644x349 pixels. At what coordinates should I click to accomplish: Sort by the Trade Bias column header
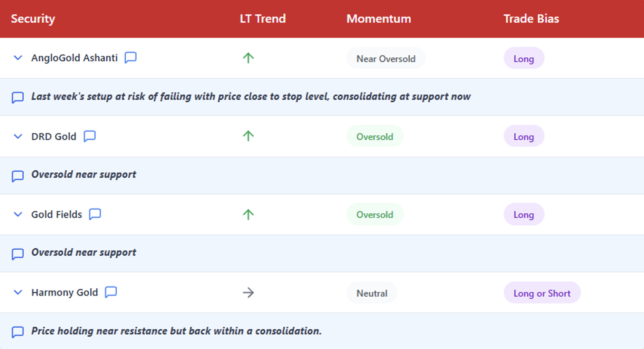click(531, 19)
